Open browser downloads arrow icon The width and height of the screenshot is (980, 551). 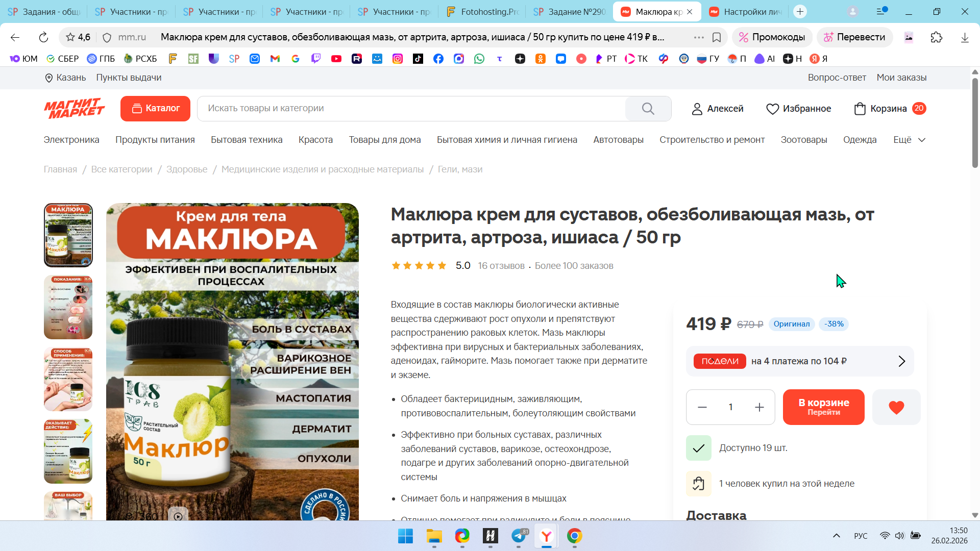964,37
